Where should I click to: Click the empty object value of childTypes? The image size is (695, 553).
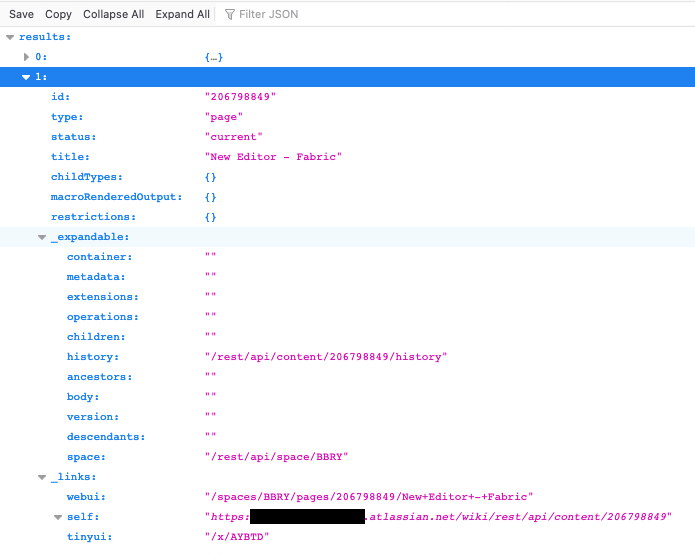pos(211,177)
